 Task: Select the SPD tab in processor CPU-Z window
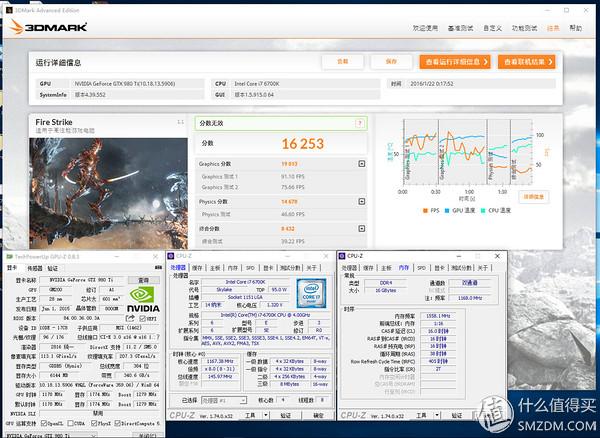click(250, 268)
